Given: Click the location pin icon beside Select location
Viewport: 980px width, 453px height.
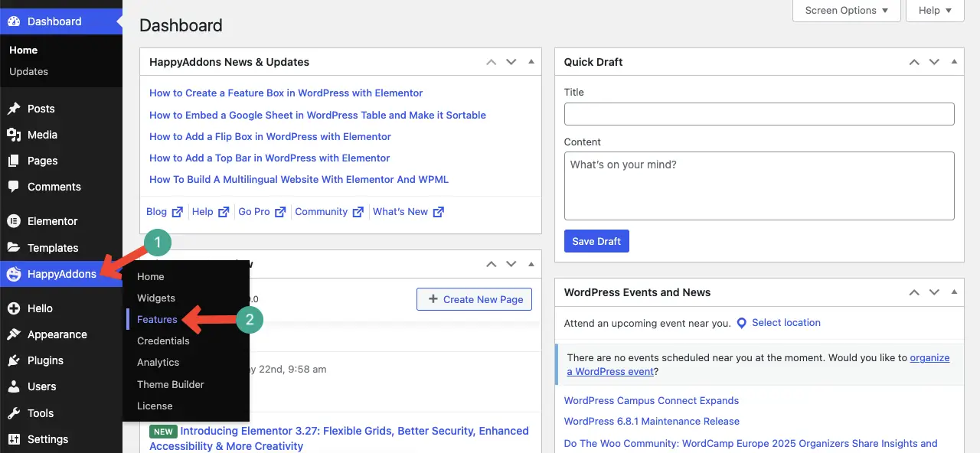Looking at the screenshot, I should [741, 323].
